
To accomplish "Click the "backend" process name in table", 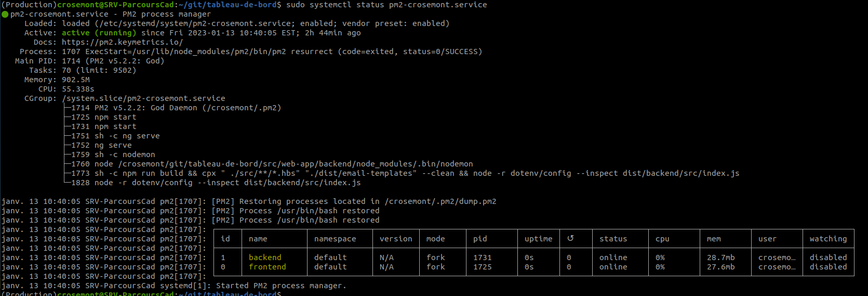I will 265,258.
